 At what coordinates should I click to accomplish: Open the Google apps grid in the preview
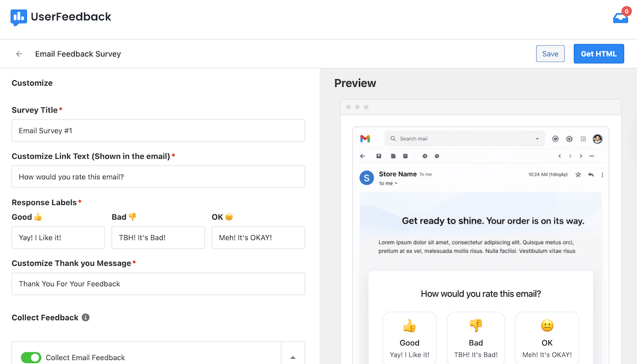tap(583, 139)
